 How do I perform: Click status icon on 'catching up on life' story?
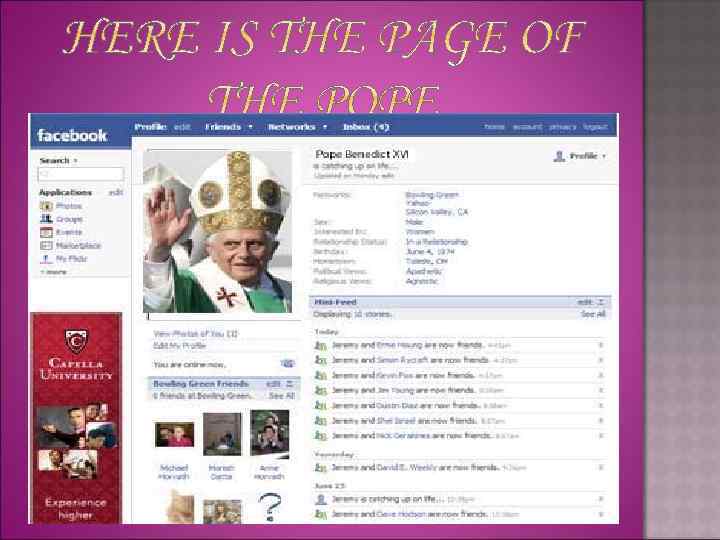[321, 499]
